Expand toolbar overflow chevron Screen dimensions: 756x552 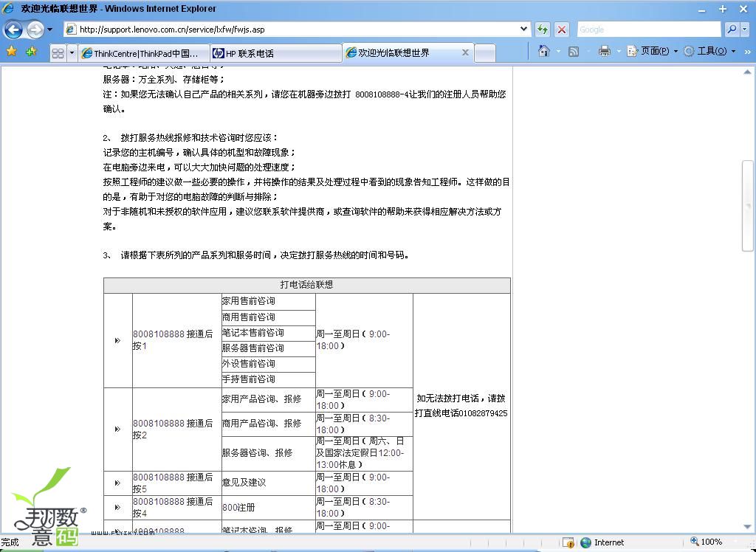(x=748, y=51)
